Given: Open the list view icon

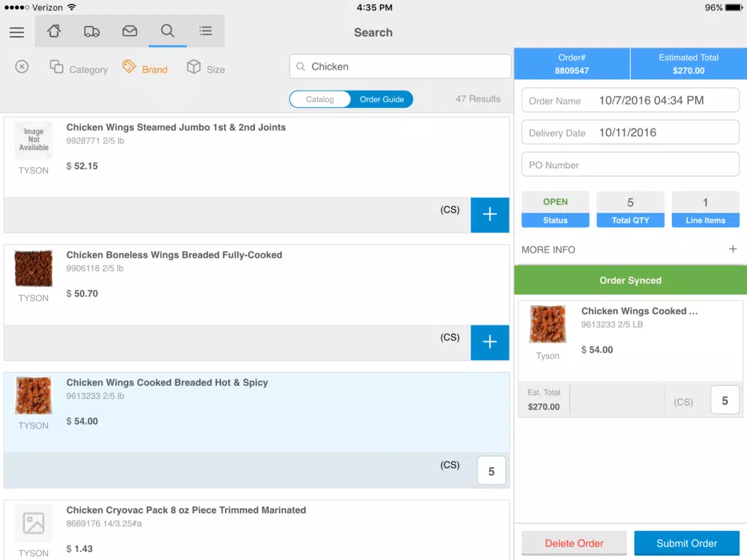Looking at the screenshot, I should (205, 31).
